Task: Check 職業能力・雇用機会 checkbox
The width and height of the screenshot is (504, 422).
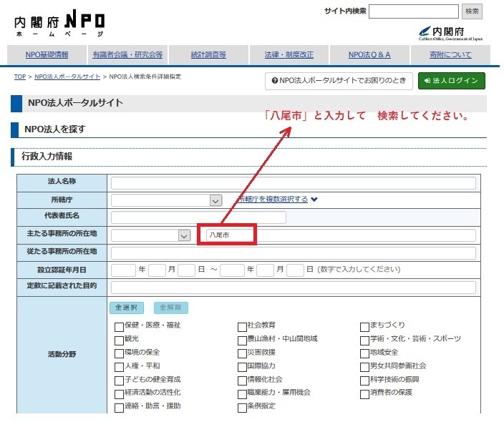Action: 242,394
